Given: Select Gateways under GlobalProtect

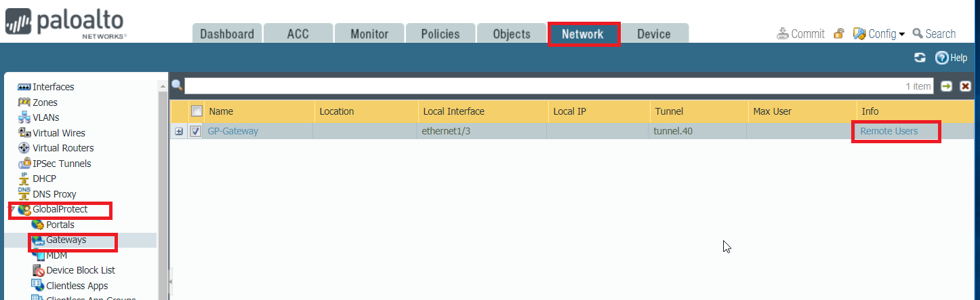Looking at the screenshot, I should pos(66,240).
